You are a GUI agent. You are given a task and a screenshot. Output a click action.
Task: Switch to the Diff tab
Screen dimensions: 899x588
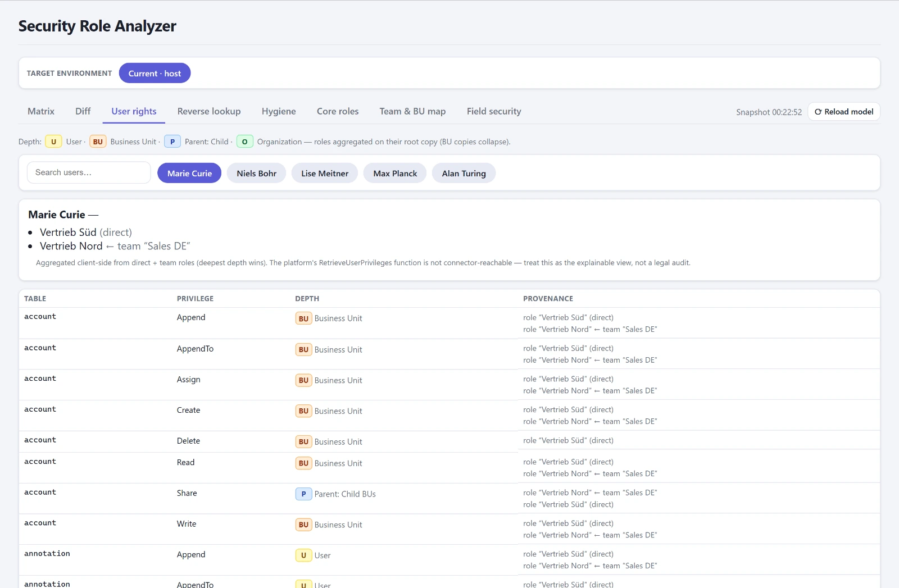[x=83, y=111]
